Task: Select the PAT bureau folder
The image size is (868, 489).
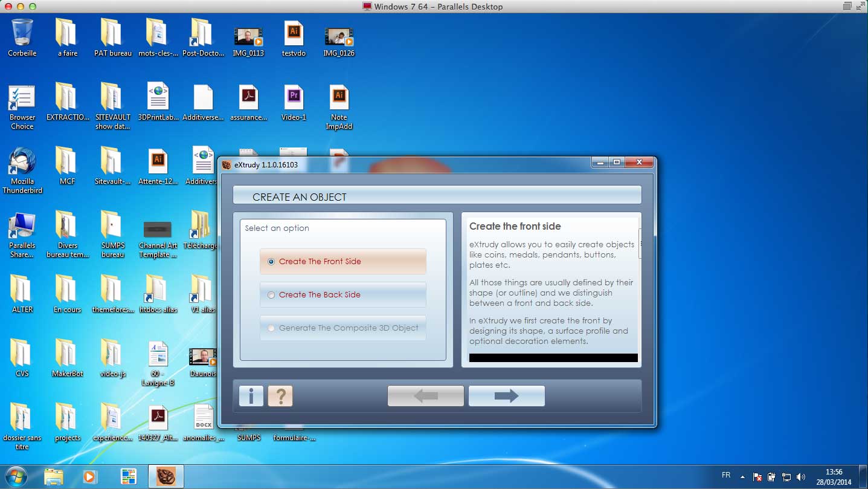Action: (x=112, y=38)
